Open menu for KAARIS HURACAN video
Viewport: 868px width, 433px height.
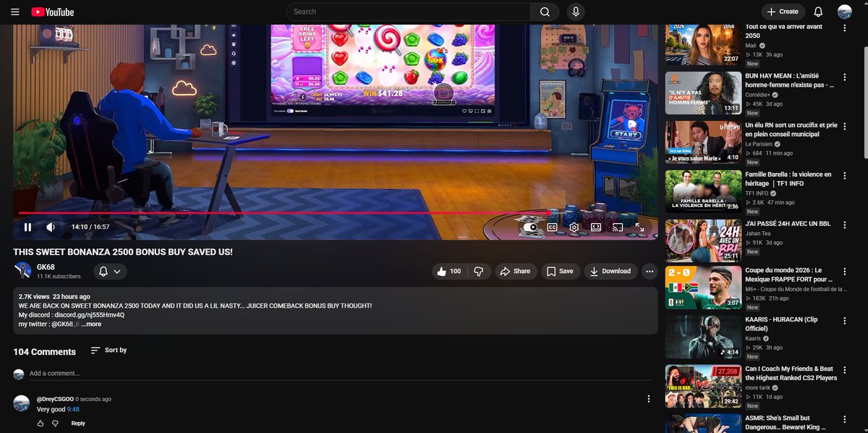(x=843, y=321)
